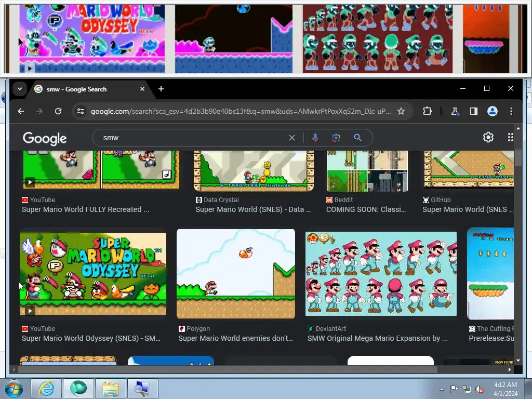Screen dimensions: 532x399
Task: Open site information icon in address bar
Action: pyautogui.click(x=81, y=111)
